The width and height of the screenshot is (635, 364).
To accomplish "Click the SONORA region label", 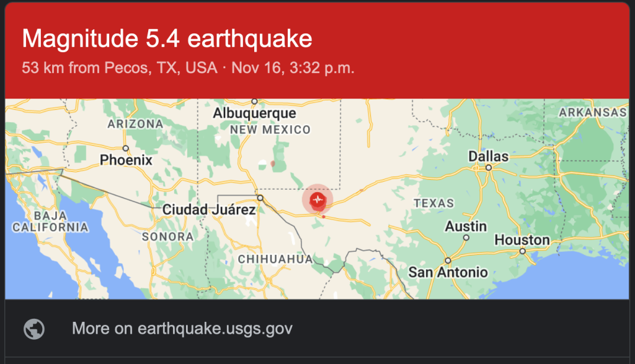I will point(167,237).
